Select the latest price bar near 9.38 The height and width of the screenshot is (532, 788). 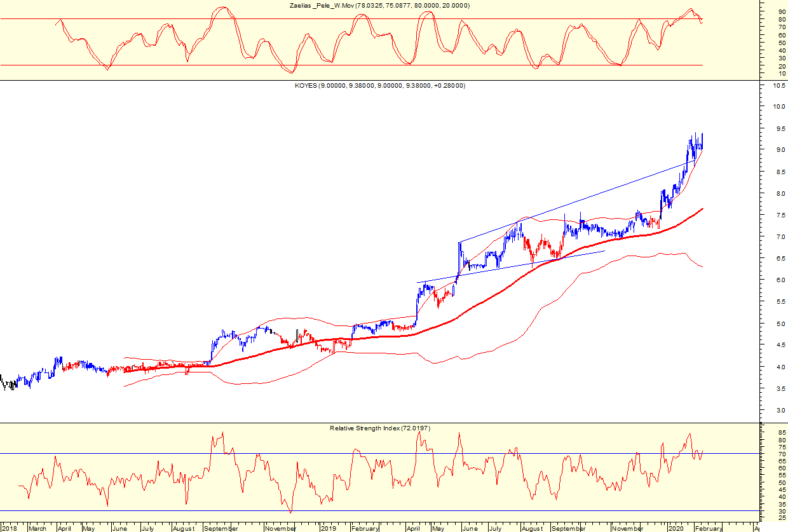702,141
